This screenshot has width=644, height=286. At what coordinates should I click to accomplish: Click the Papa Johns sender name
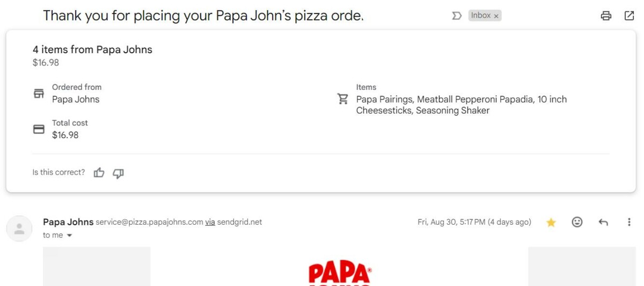tap(68, 221)
